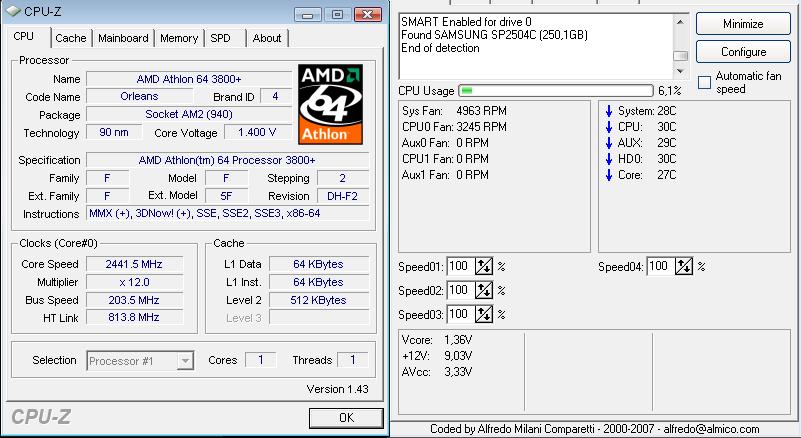The image size is (801, 438).
Task: Click the Core Voltage value 1.400 V
Action: coord(257,132)
